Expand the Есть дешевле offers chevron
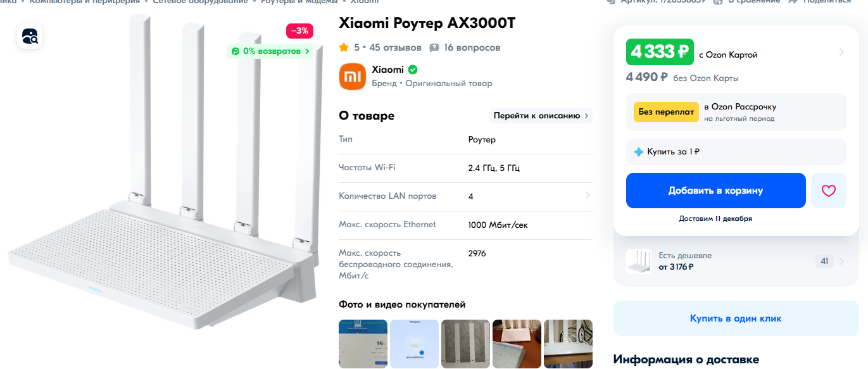Screen dimensions: 868x369 coord(841,261)
